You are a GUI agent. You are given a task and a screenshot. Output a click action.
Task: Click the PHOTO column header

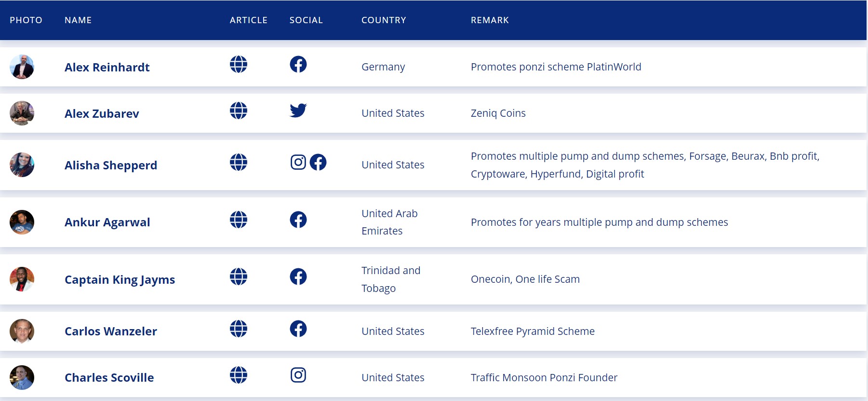click(x=26, y=20)
